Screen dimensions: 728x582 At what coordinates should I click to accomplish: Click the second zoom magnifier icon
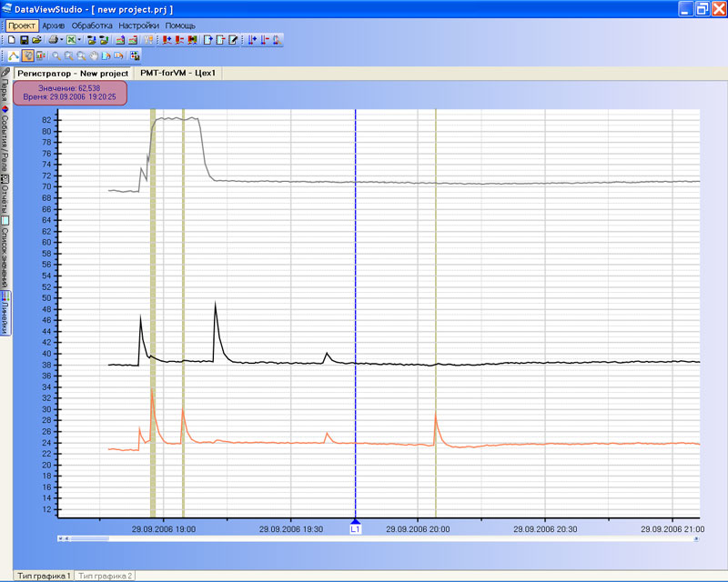[x=69, y=56]
